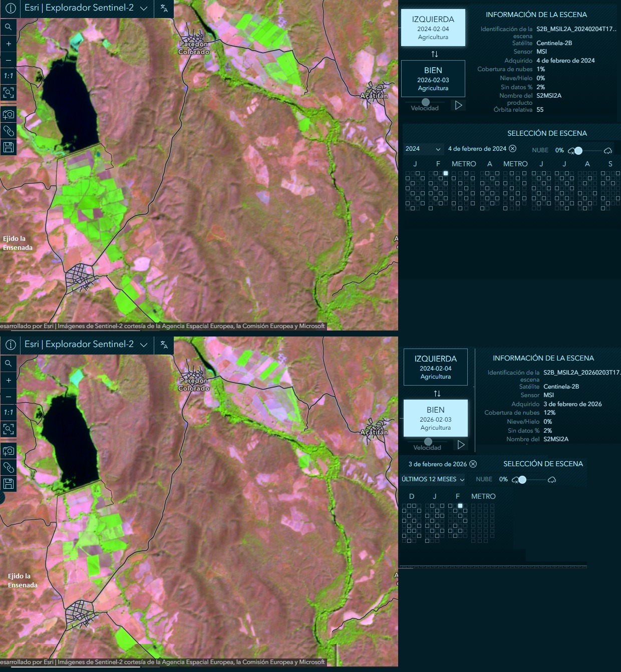Copy link using chain icon on bottom map
This screenshot has width=621, height=672.
click(x=9, y=467)
